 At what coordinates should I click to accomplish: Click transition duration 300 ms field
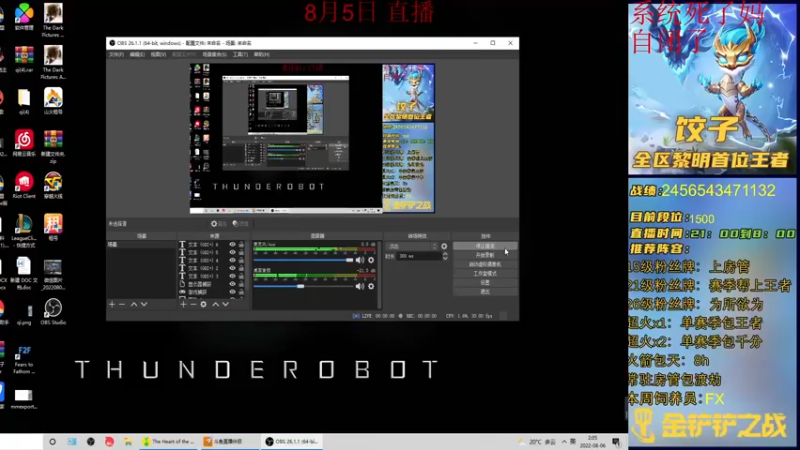point(418,256)
